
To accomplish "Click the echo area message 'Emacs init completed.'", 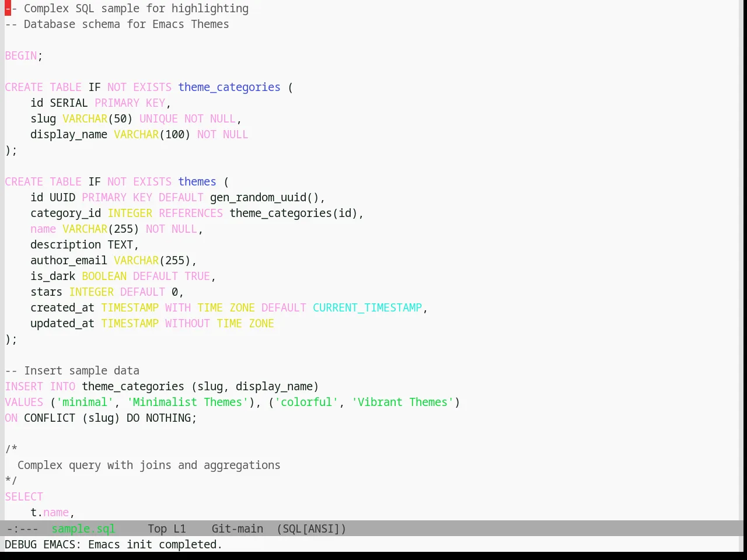I will tap(155, 544).
